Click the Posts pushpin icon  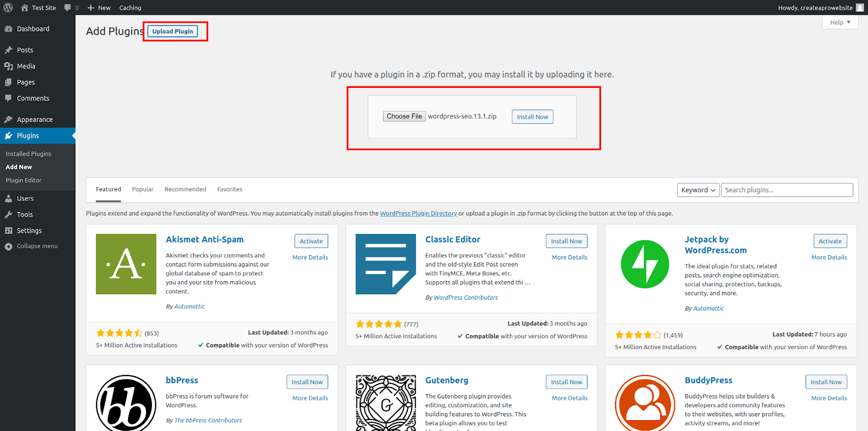pos(9,50)
